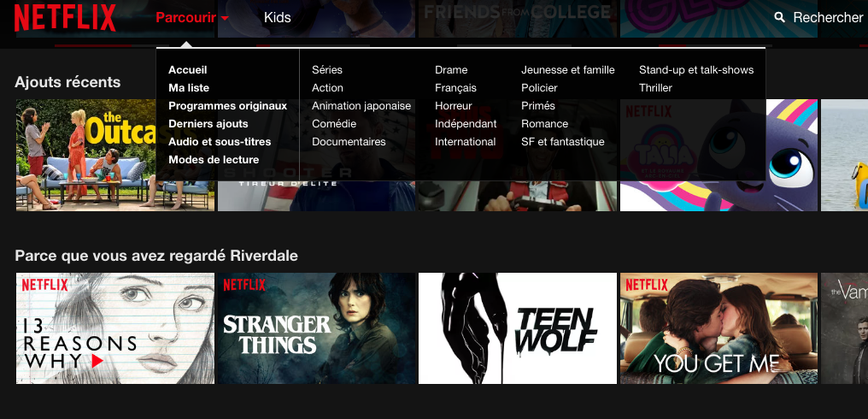Click the Netflix logo
The width and height of the screenshot is (868, 419).
[x=65, y=18]
